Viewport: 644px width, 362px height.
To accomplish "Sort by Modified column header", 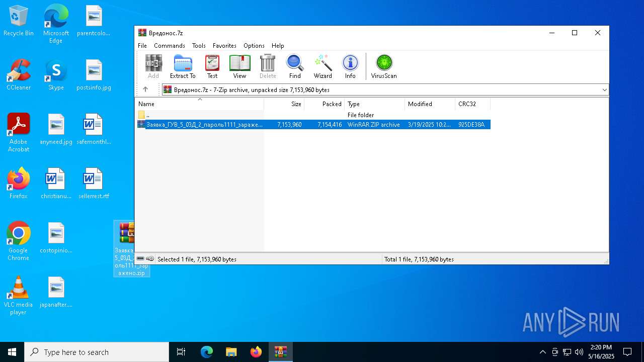I will tap(430, 104).
